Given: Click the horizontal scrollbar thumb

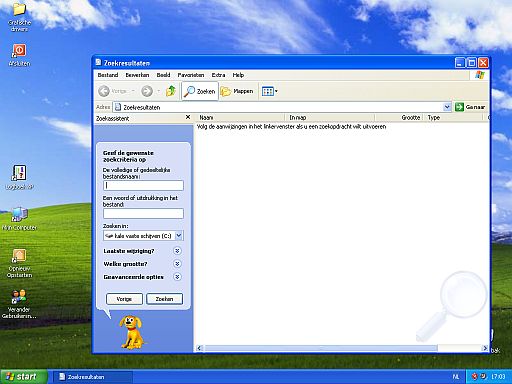Looking at the screenshot, I should [x=321, y=348].
